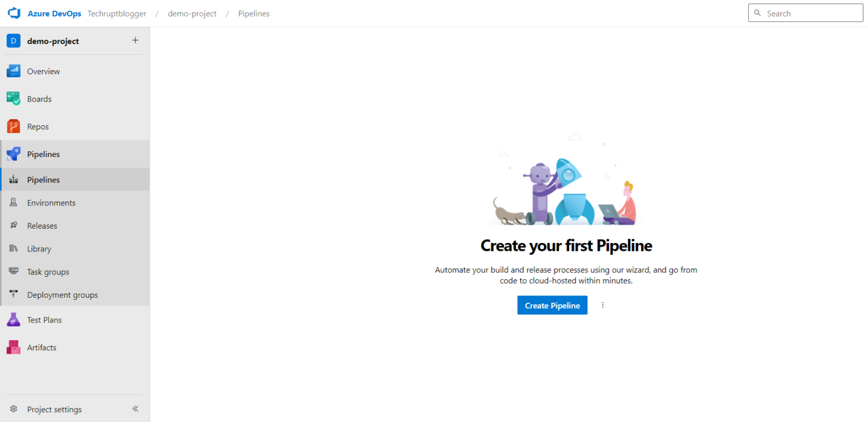Open the Library section
This screenshot has height=422, width=868.
tap(39, 249)
